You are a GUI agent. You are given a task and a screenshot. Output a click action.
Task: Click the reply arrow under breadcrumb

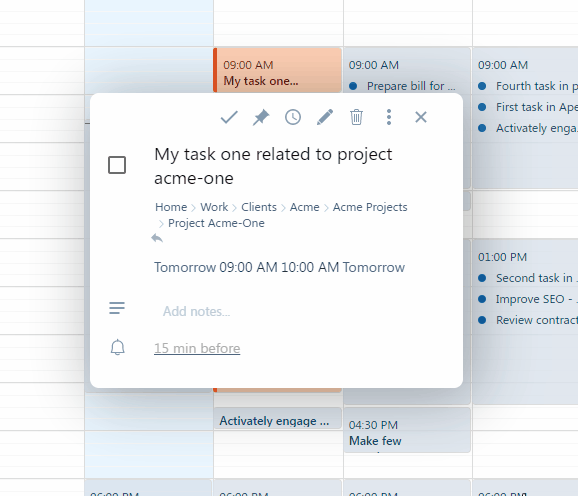click(157, 238)
